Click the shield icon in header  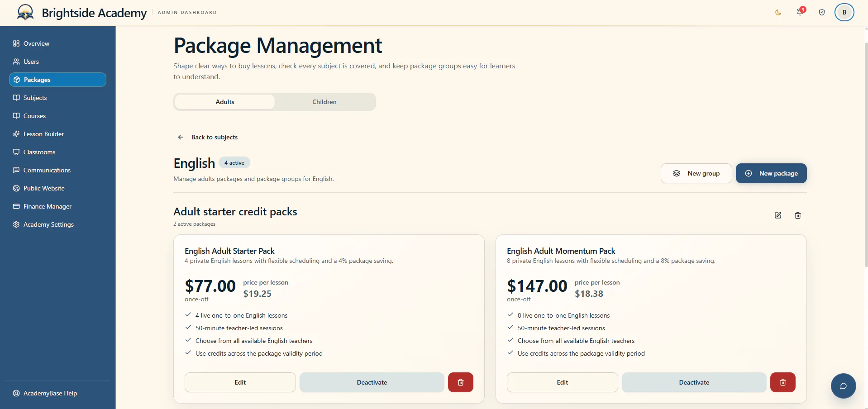(822, 12)
